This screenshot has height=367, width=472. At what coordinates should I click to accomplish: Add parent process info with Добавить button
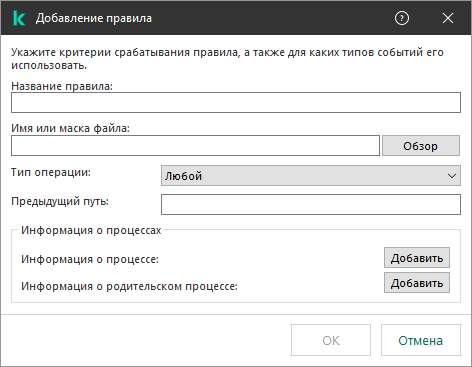417,283
